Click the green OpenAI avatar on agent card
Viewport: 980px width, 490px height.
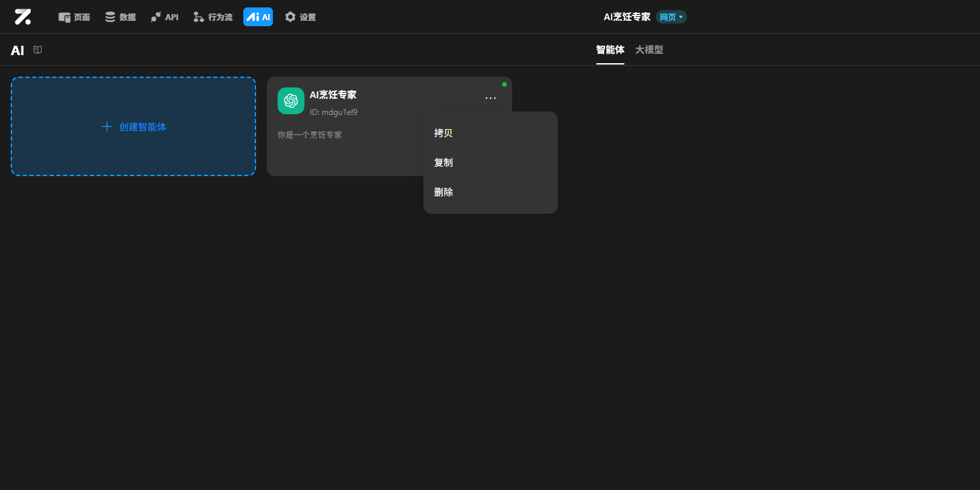pos(291,101)
